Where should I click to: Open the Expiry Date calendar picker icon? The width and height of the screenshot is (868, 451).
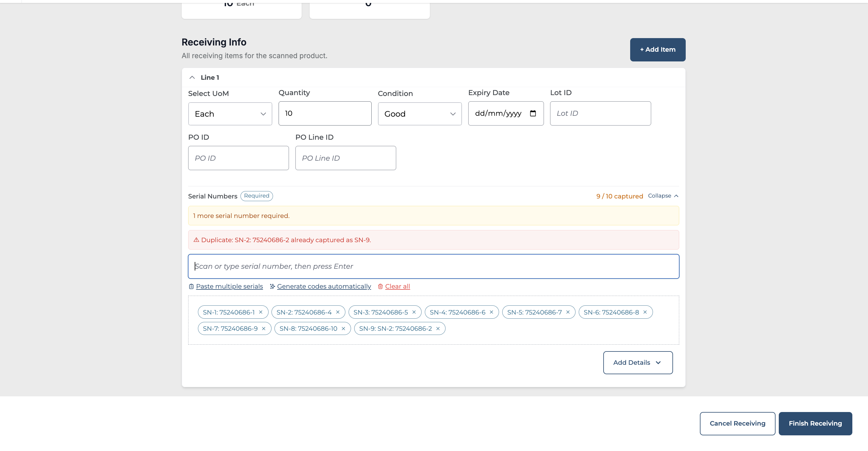[533, 113]
